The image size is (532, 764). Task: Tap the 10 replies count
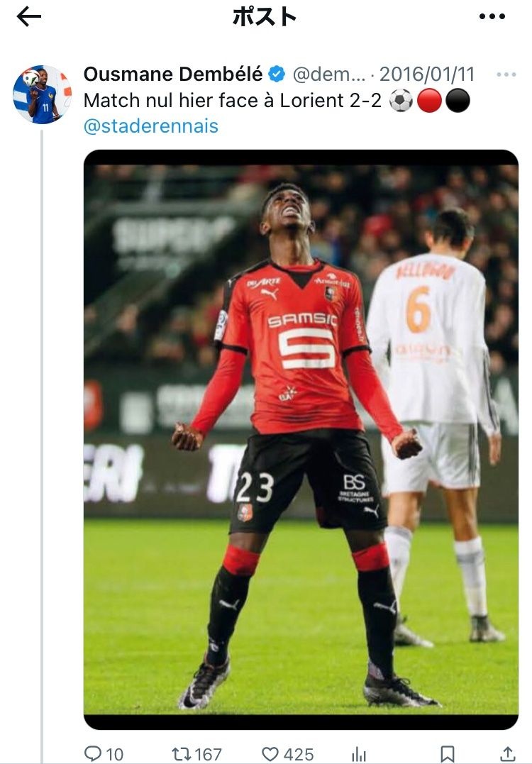(x=114, y=754)
